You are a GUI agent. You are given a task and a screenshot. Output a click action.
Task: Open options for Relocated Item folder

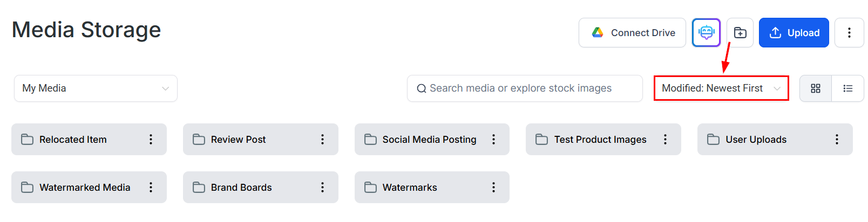(x=151, y=140)
